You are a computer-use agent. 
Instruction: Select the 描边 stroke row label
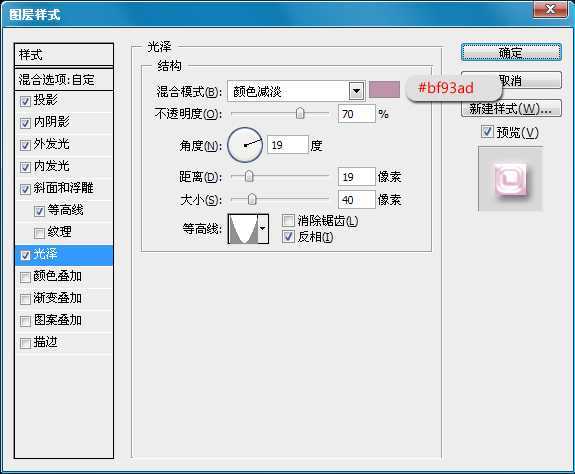pos(45,342)
